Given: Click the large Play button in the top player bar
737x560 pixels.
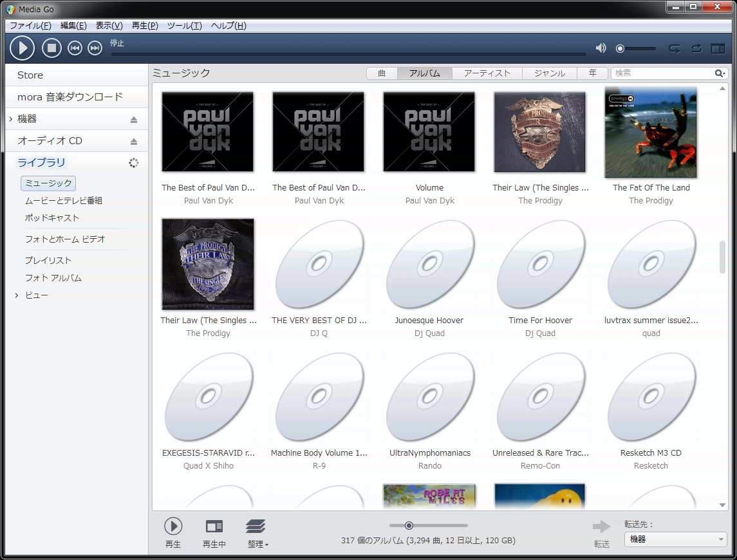Looking at the screenshot, I should (x=22, y=48).
